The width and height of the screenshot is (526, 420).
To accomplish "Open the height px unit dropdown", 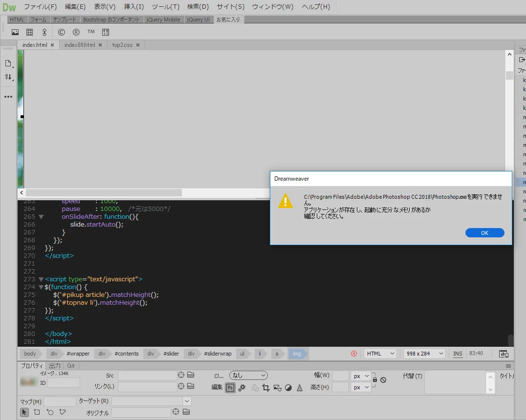I will pyautogui.click(x=361, y=387).
